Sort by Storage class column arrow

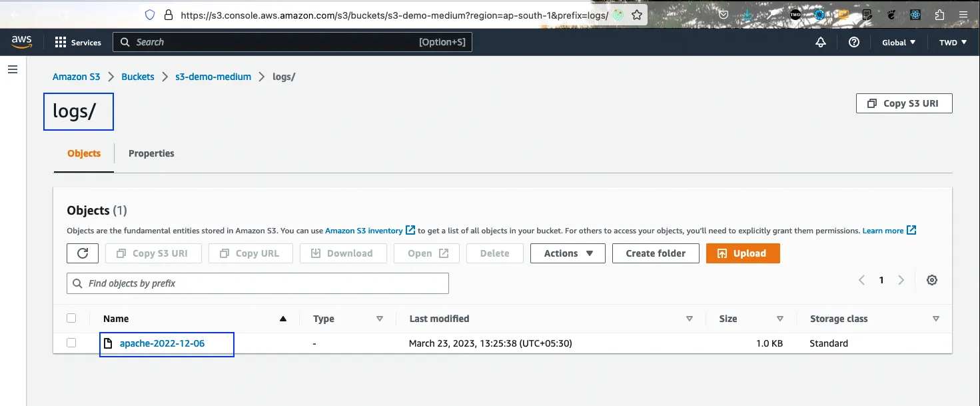tap(936, 319)
